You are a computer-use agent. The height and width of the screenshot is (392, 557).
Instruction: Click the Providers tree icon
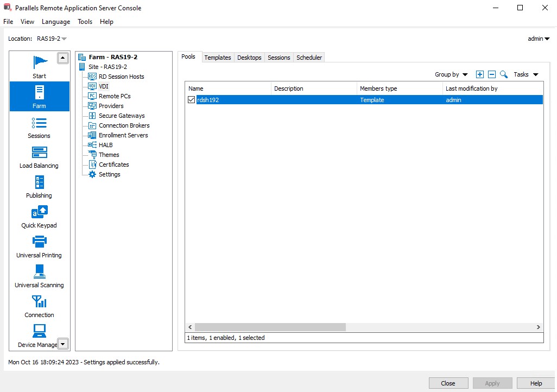click(92, 105)
